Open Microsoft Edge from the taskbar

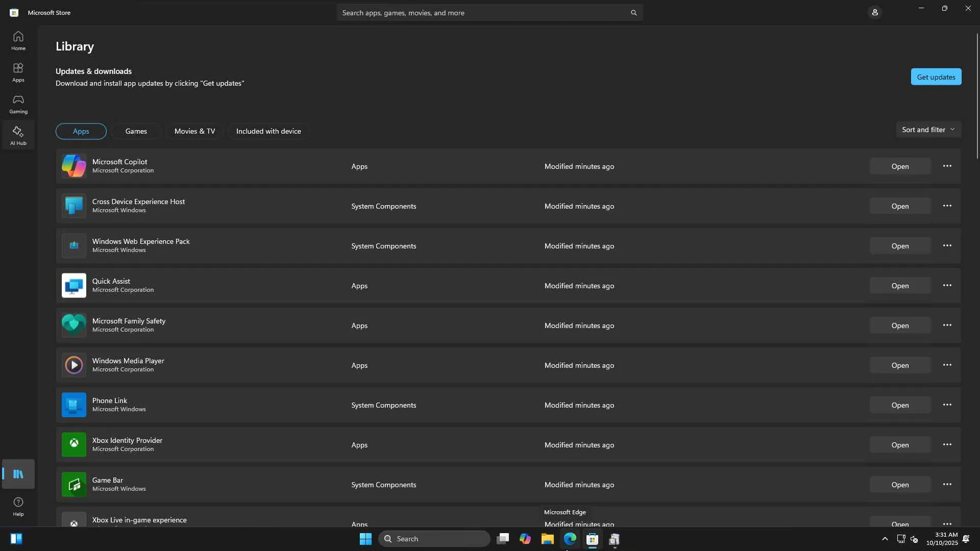(x=570, y=539)
